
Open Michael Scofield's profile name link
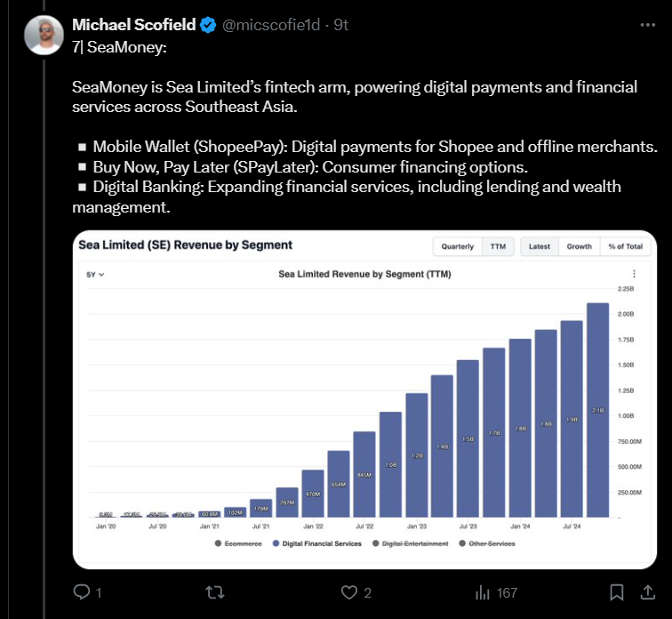[x=133, y=25]
